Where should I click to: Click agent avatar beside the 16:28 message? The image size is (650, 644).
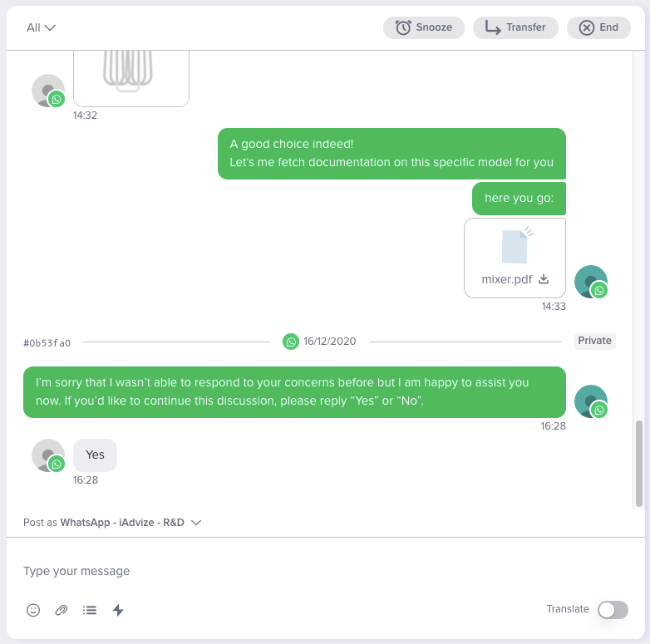[591, 401]
